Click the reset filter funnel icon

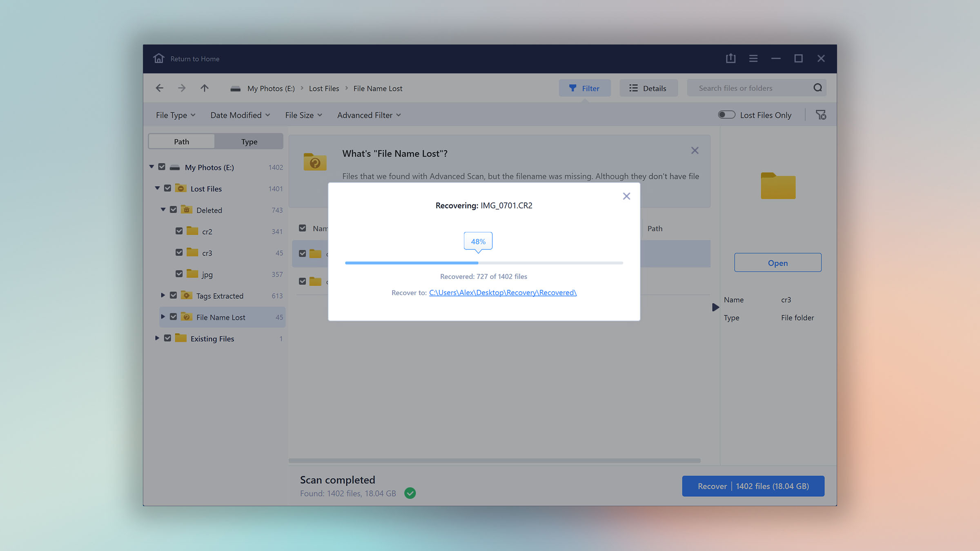pos(821,115)
